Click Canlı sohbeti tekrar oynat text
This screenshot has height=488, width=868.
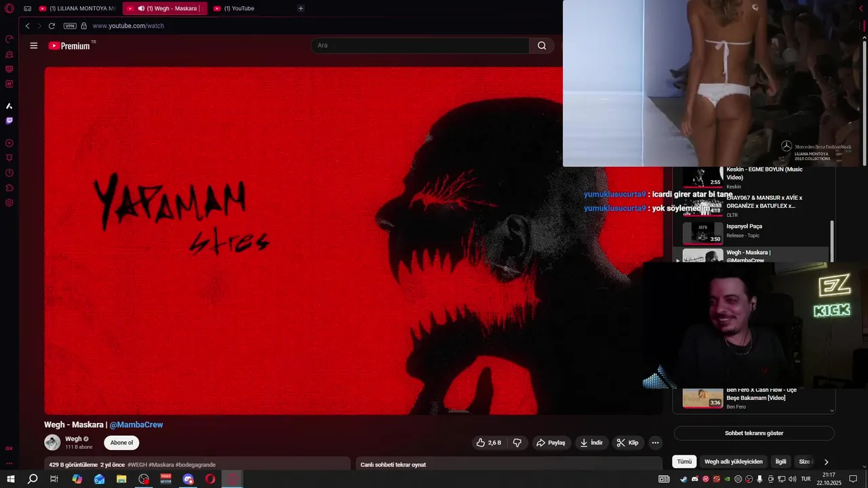pyautogui.click(x=393, y=465)
